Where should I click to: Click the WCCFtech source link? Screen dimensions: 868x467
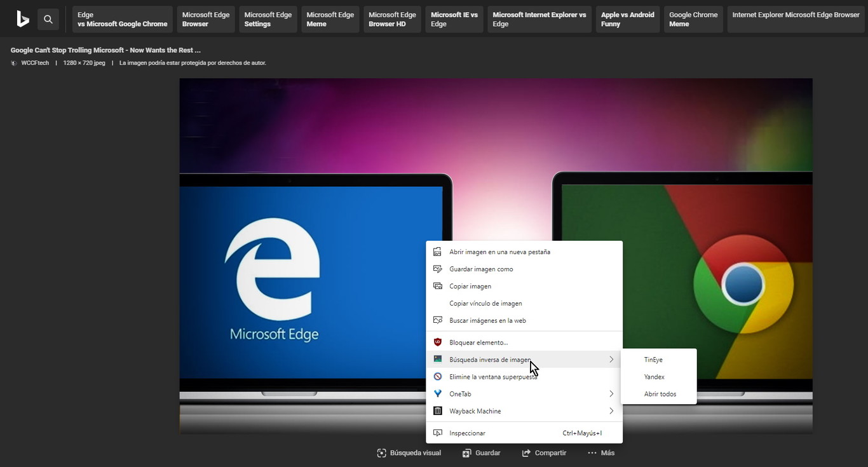pos(35,63)
